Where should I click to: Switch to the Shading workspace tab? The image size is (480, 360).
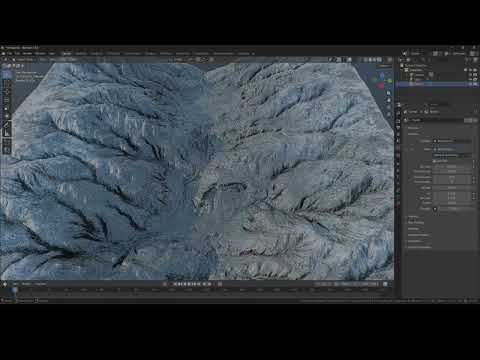pos(150,53)
